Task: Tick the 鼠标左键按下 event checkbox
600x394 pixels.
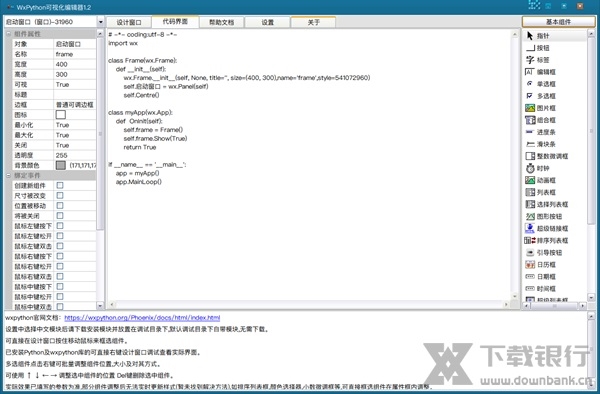Action: click(x=60, y=226)
